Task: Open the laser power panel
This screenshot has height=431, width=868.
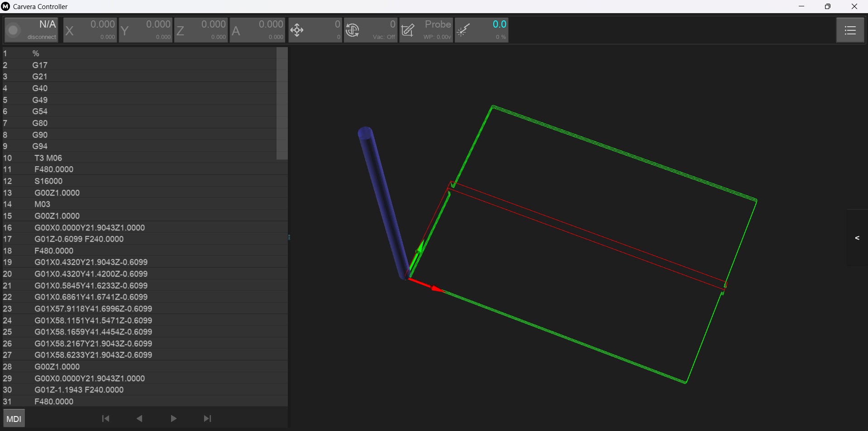Action: tap(481, 30)
